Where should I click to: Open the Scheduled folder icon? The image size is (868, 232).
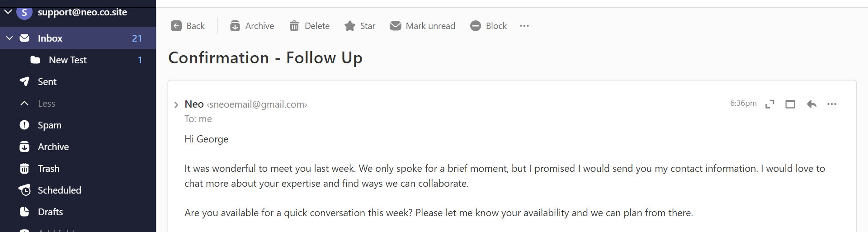[x=24, y=190]
